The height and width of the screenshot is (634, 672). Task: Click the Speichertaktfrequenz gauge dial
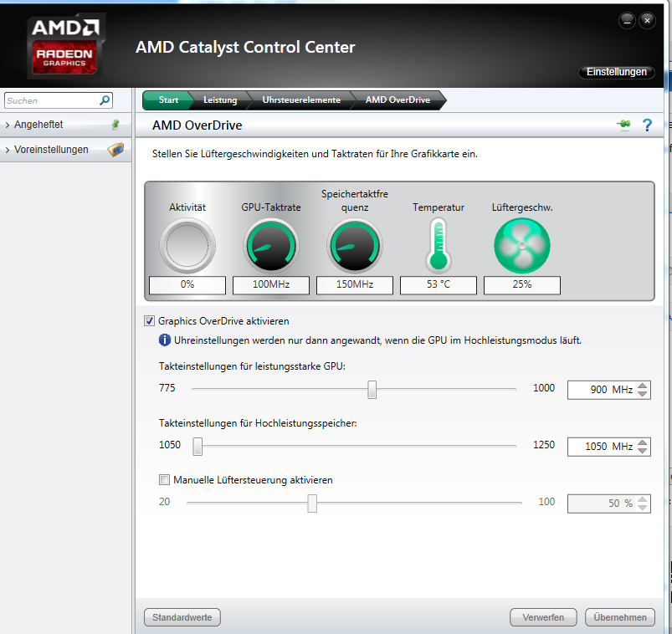coord(355,246)
